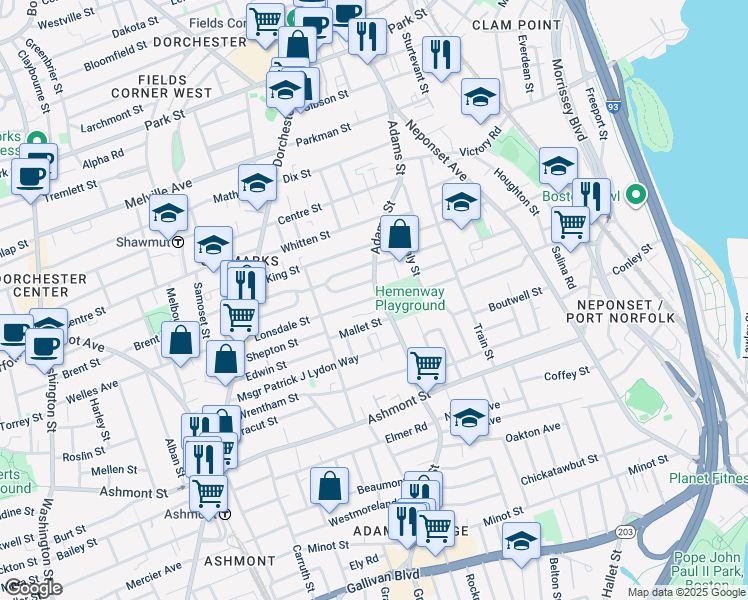Viewport: 748px width, 600px height.
Task: Click the Google logo
Action: [x=32, y=588]
